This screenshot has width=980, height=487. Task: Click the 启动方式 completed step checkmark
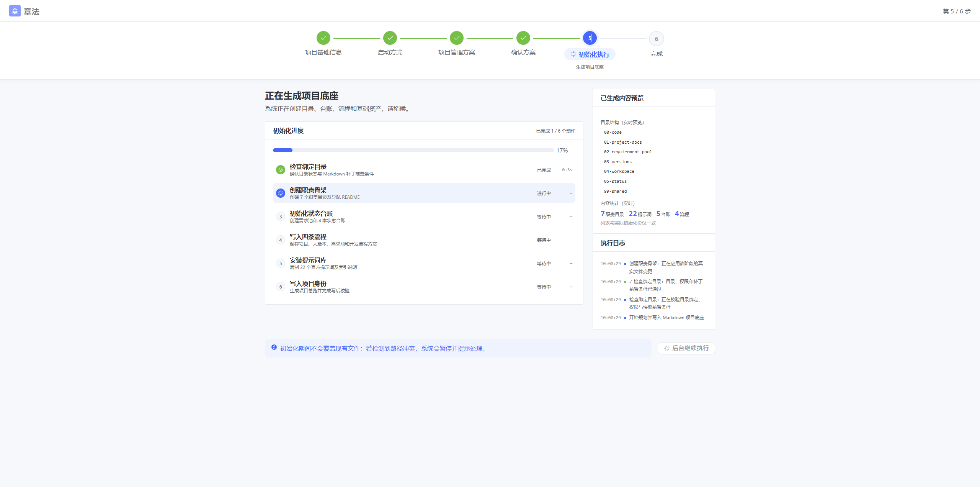(x=390, y=38)
